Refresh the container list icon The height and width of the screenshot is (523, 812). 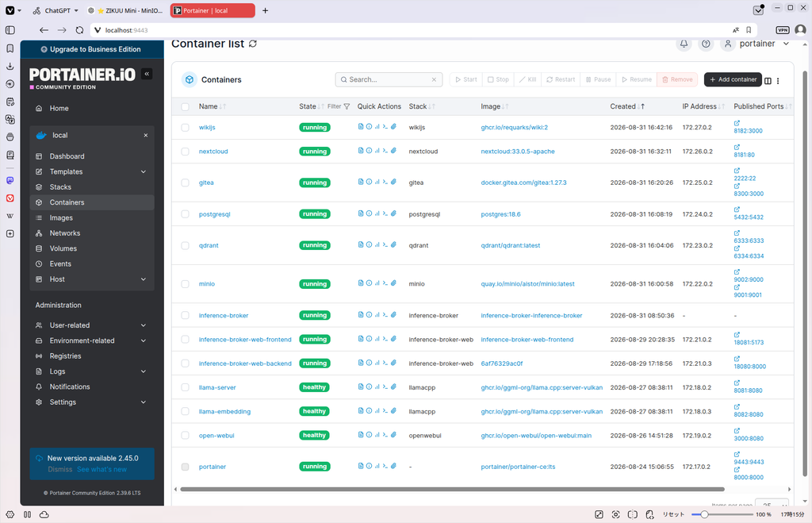(x=253, y=44)
